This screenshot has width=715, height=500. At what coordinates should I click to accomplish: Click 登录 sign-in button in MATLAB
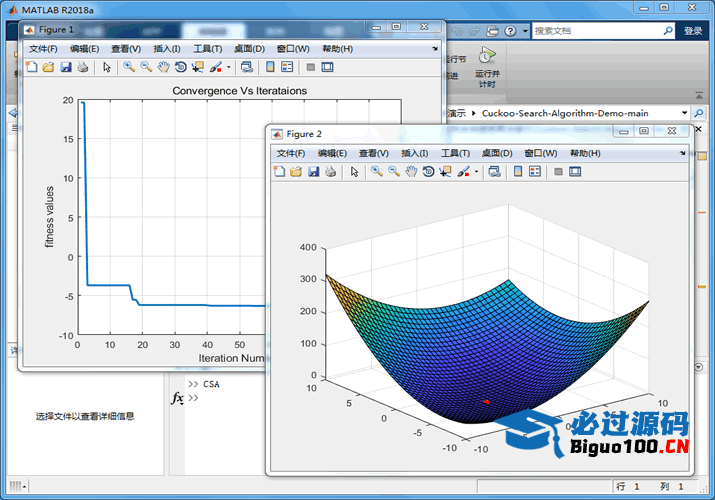(x=693, y=31)
